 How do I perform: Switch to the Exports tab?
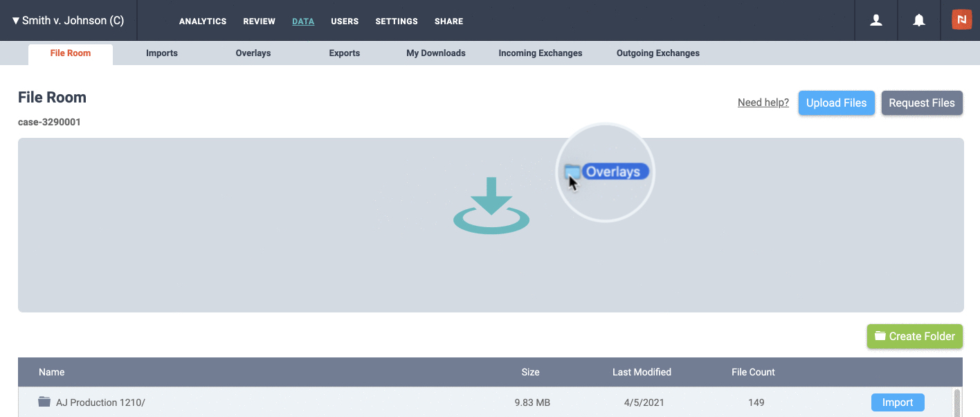[x=345, y=53]
